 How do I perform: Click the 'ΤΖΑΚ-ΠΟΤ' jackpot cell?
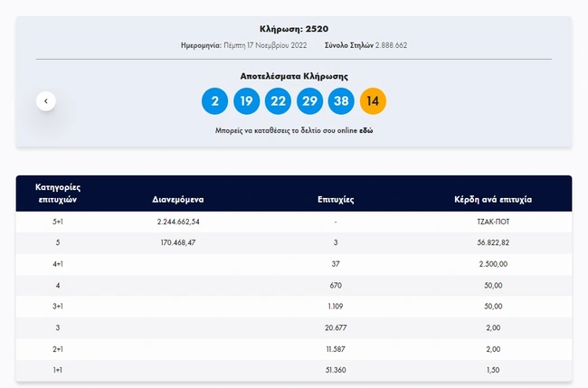click(x=493, y=221)
